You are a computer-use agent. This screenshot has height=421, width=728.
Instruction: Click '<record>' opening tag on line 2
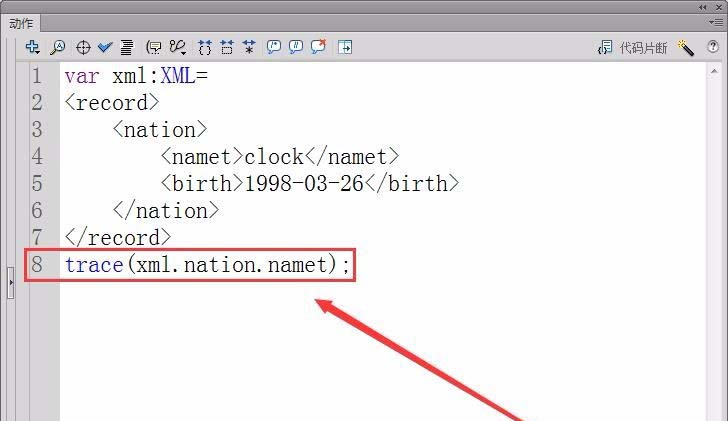[x=112, y=103]
